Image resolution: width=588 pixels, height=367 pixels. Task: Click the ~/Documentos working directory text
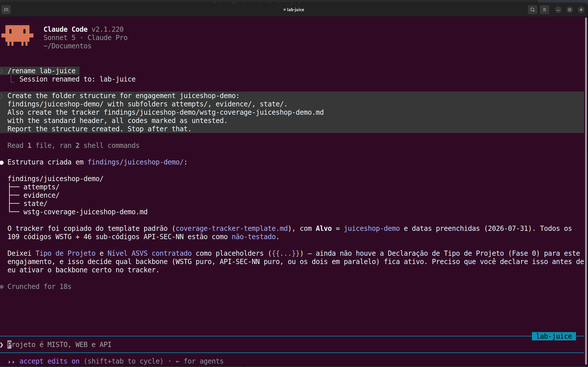pyautogui.click(x=67, y=46)
